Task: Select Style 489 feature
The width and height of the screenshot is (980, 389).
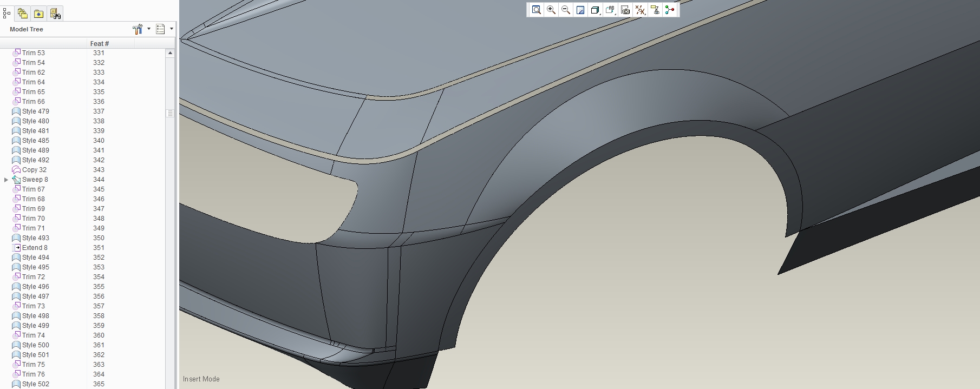Action: (x=36, y=150)
